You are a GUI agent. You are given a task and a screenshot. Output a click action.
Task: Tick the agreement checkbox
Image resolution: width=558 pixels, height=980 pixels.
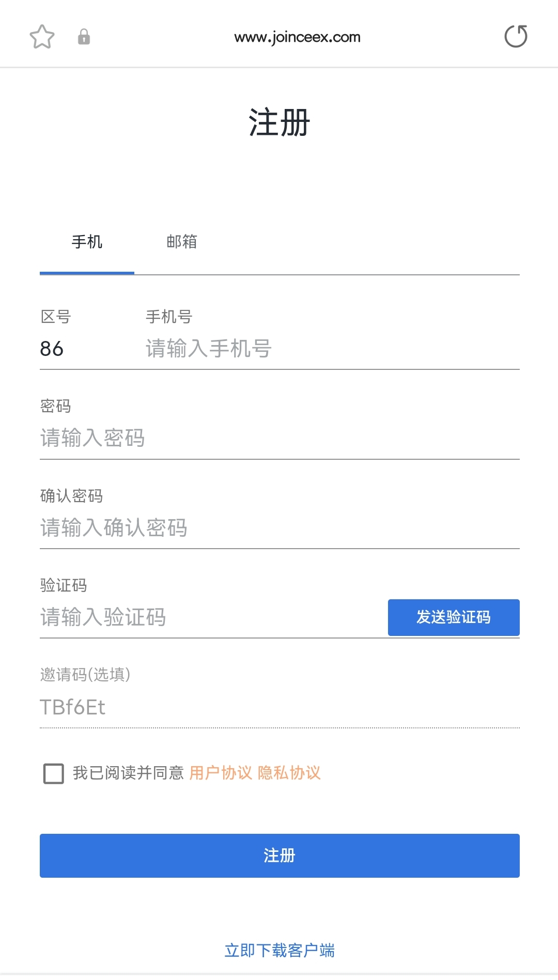pos(54,773)
